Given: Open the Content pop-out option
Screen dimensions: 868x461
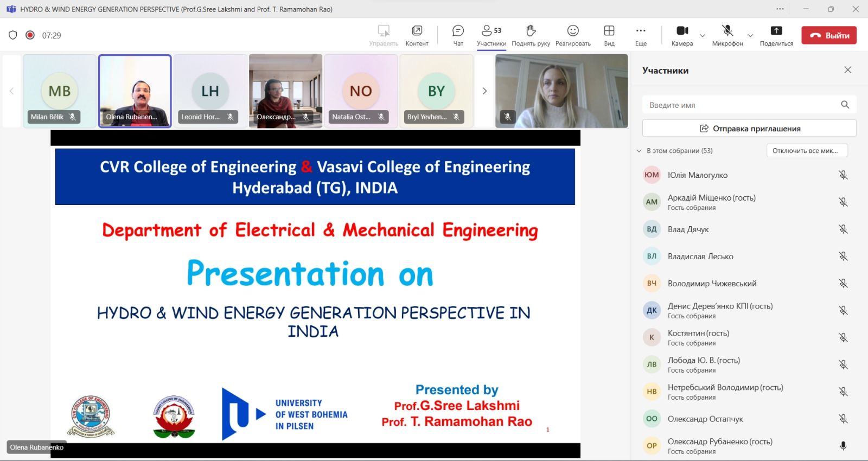Looking at the screenshot, I should pos(417,35).
